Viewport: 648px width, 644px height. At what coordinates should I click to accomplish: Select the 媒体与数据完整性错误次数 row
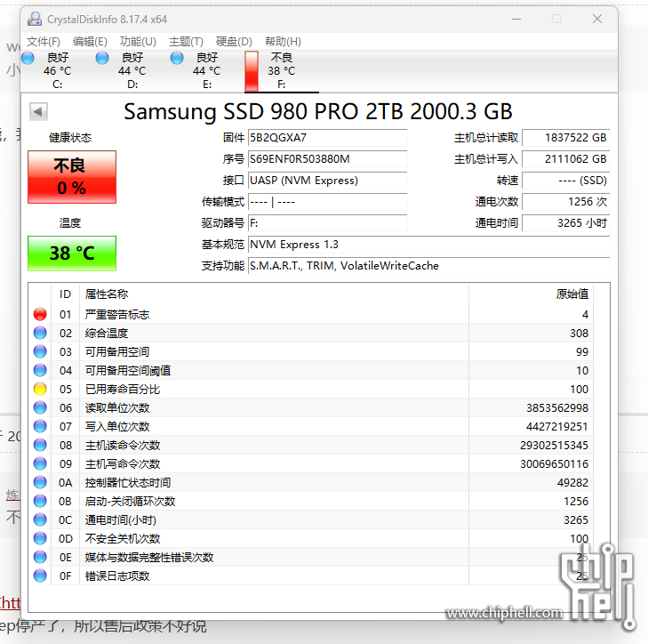[x=312, y=557]
